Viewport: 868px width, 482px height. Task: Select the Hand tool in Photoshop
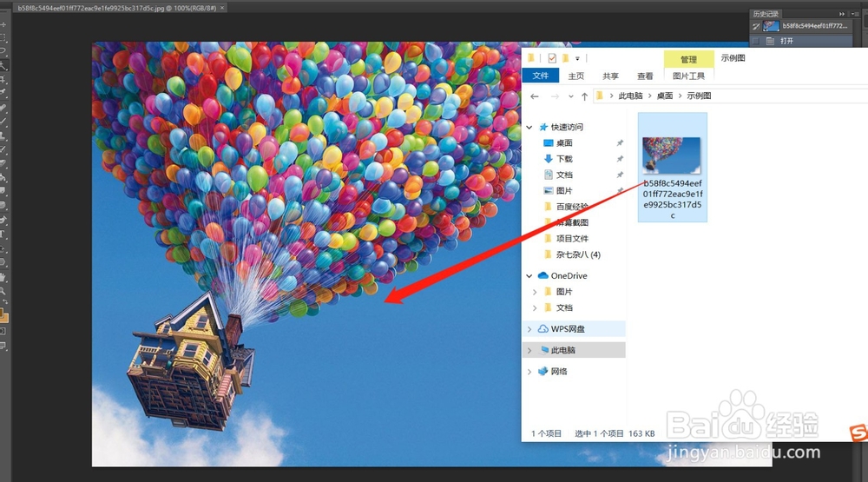(3, 277)
